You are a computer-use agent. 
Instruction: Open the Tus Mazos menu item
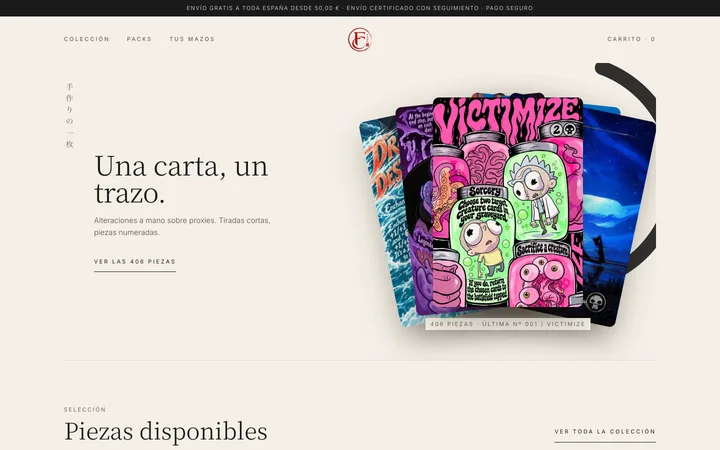tap(192, 39)
